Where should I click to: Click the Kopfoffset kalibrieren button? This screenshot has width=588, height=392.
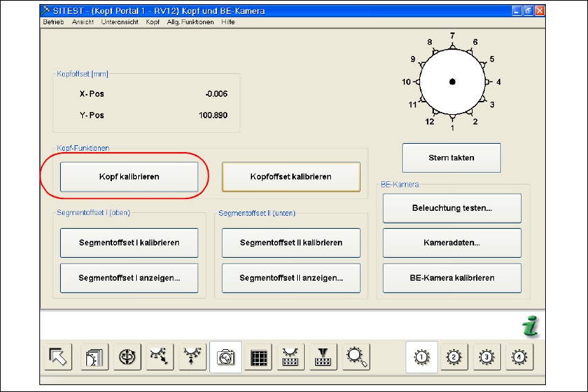point(291,177)
